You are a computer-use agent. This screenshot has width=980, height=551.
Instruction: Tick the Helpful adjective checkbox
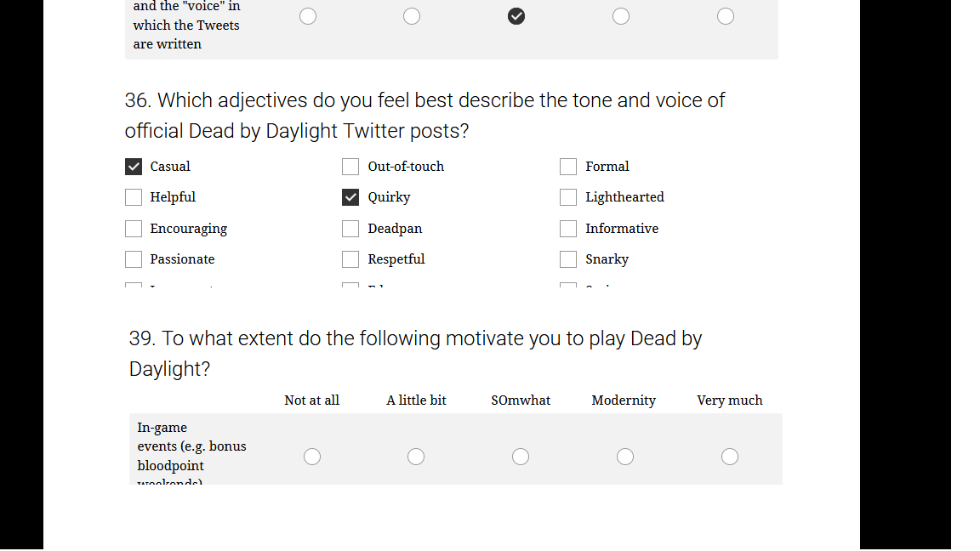coord(133,197)
